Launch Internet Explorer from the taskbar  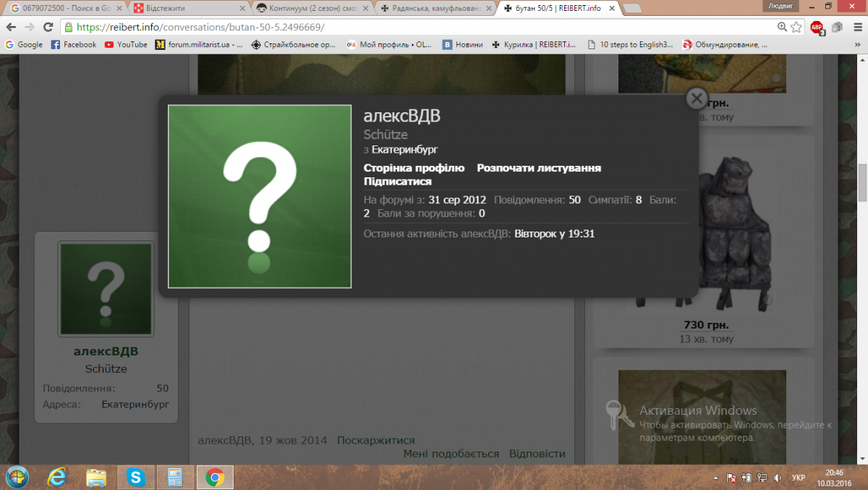point(57,477)
